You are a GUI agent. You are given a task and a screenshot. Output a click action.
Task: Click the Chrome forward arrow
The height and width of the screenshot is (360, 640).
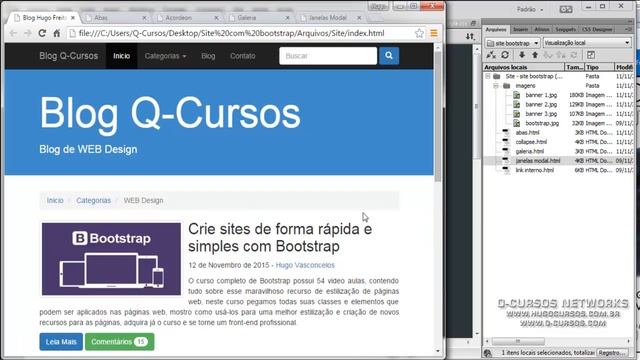[x=27, y=33]
